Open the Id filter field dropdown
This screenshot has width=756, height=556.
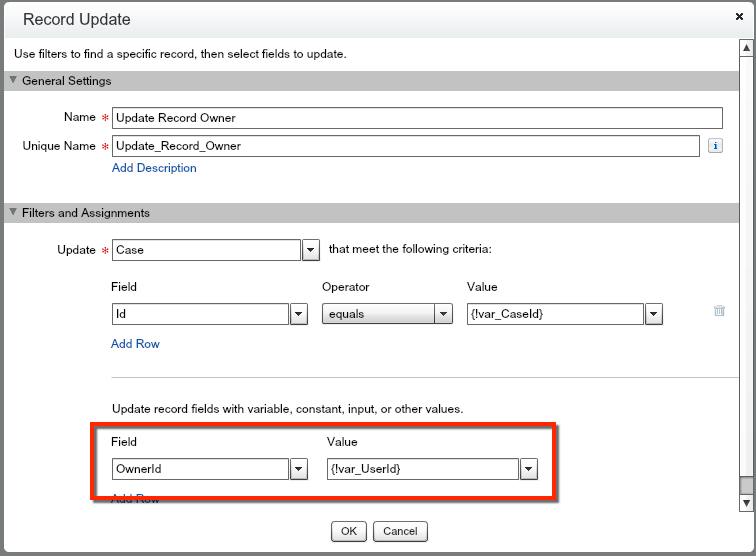click(x=298, y=314)
